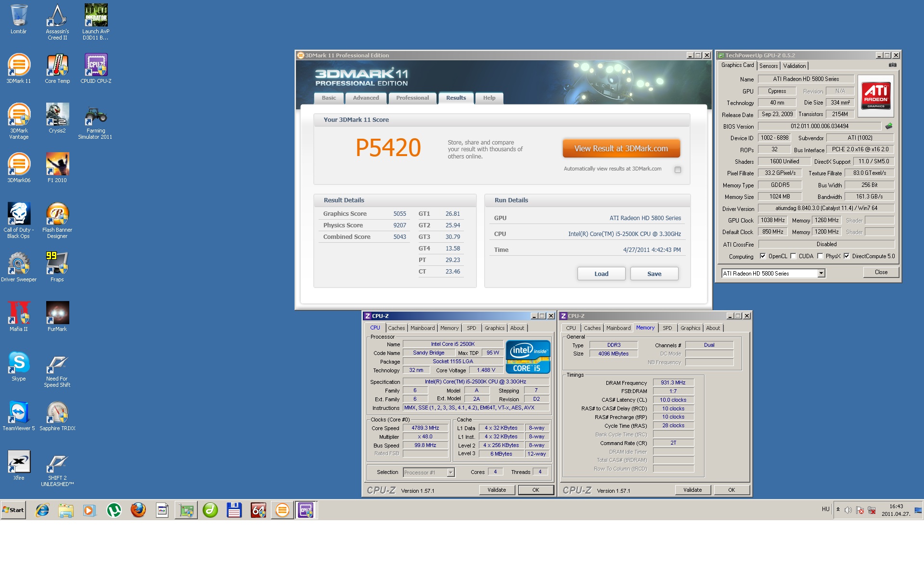Open Mafia II desktop shortcut
924x578 pixels.
19,316
